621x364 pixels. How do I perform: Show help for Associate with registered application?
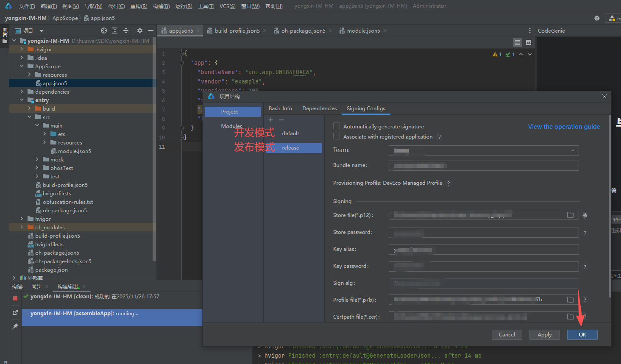(440, 137)
